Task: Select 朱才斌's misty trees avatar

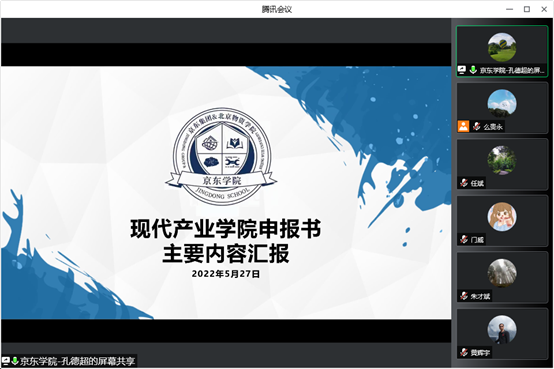Action: (x=502, y=273)
